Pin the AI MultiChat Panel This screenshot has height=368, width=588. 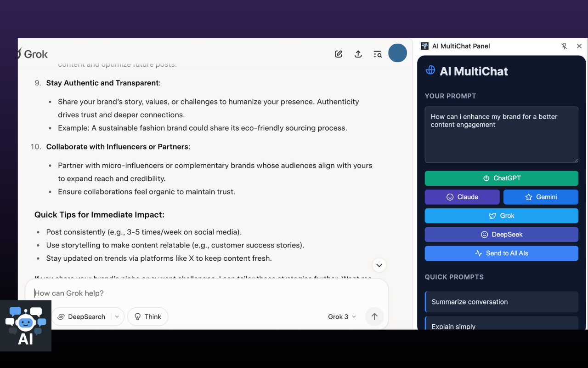pos(564,46)
